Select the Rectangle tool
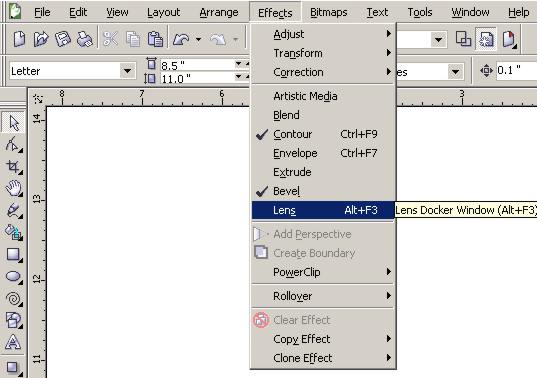This screenshot has width=537, height=378. click(13, 254)
